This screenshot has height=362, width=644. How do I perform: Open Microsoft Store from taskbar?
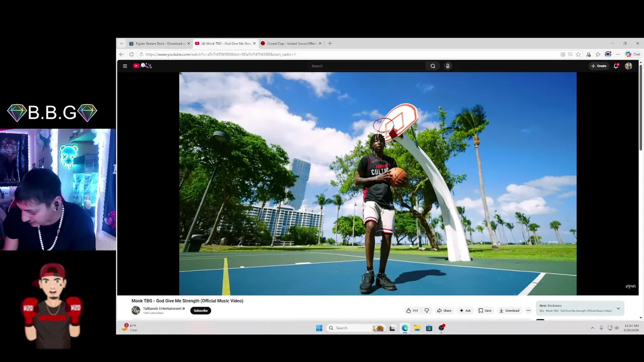tap(429, 328)
